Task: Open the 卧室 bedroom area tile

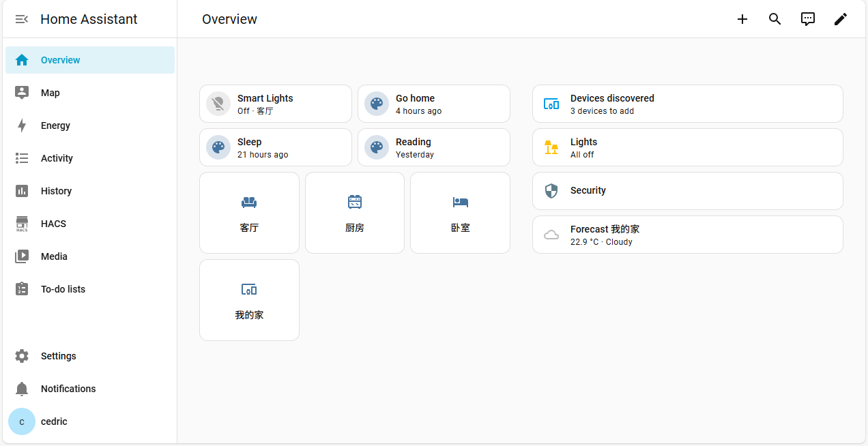Action: [x=460, y=213]
